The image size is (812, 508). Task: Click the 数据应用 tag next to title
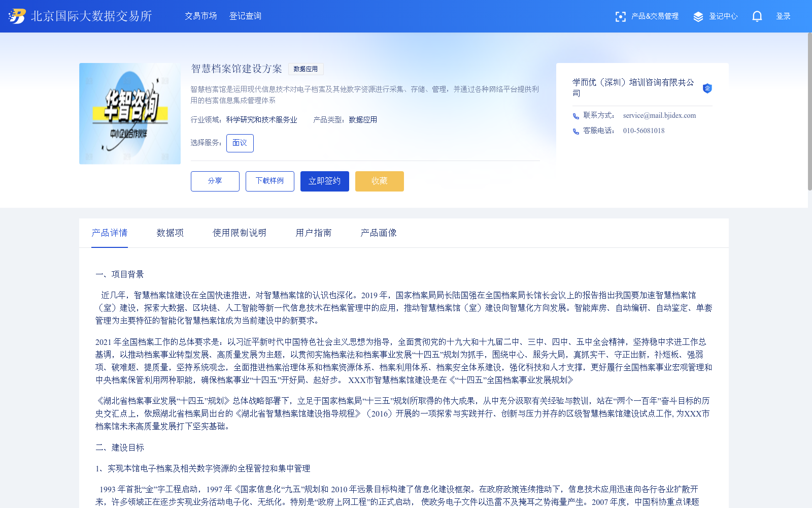pyautogui.click(x=306, y=69)
